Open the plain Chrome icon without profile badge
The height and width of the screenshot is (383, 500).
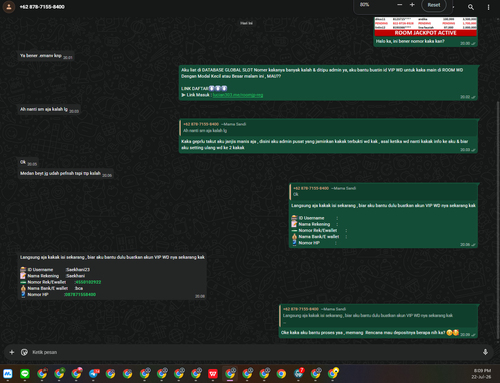point(281,374)
